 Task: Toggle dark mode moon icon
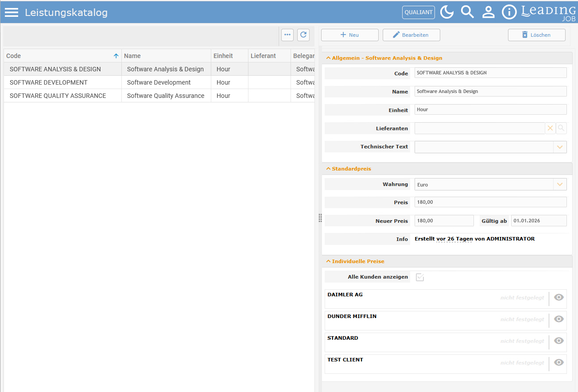[447, 12]
